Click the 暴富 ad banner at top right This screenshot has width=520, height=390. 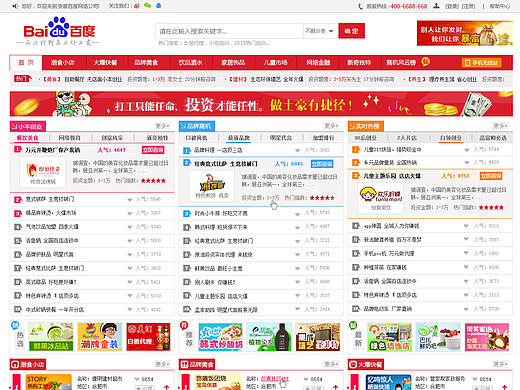click(x=465, y=33)
